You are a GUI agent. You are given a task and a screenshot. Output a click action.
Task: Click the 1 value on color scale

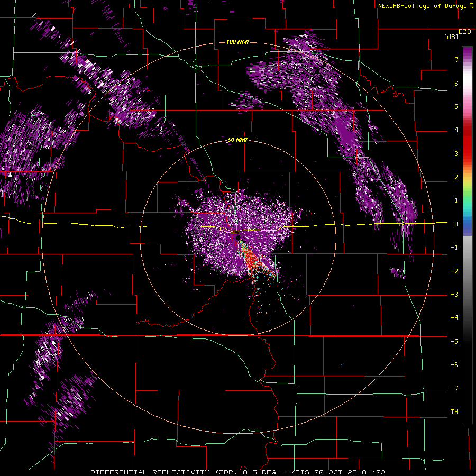456,200
